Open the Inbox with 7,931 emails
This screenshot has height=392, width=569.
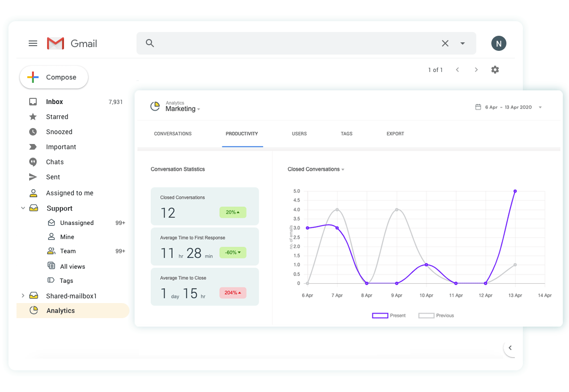[x=54, y=102]
